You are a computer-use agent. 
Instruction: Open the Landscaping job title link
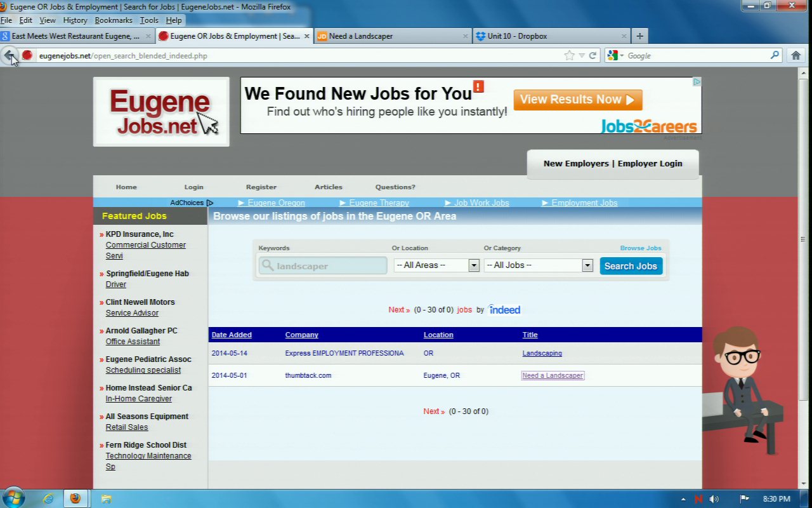pos(542,353)
